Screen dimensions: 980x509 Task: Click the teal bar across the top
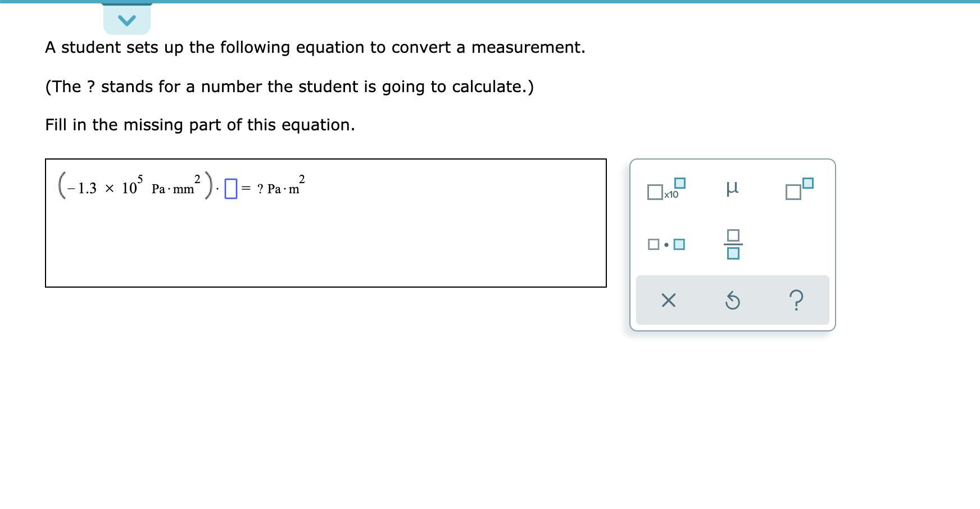[x=490, y=2]
